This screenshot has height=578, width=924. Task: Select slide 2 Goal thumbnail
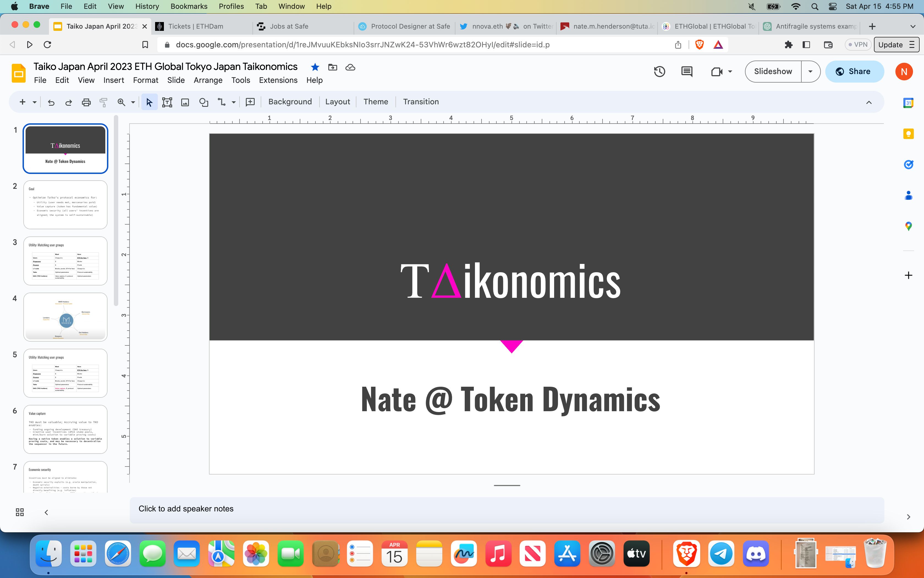coord(65,205)
